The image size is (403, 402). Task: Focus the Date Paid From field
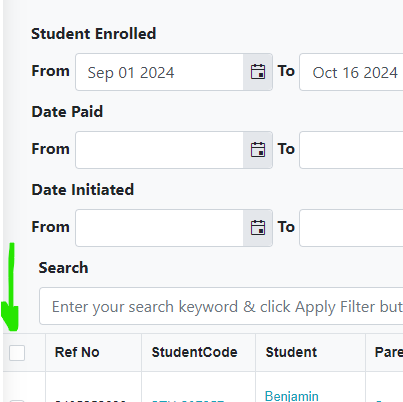click(x=159, y=150)
